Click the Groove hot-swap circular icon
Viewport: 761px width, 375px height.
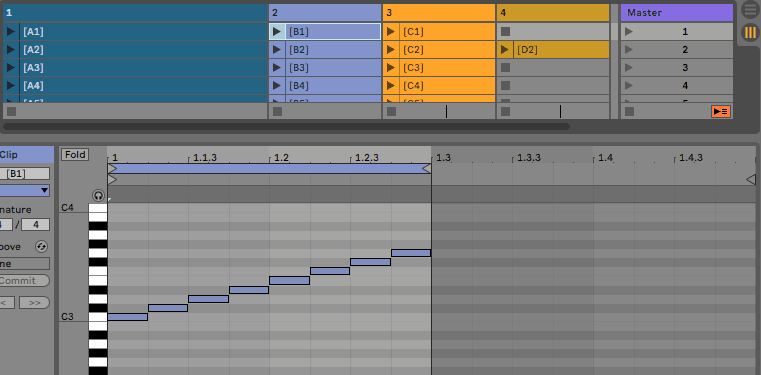click(x=42, y=246)
